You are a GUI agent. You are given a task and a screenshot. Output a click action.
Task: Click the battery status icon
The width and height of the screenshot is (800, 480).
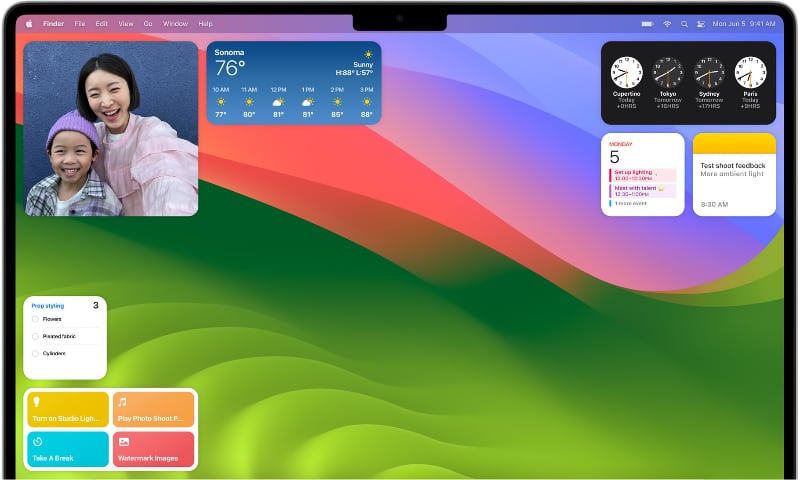tap(648, 23)
